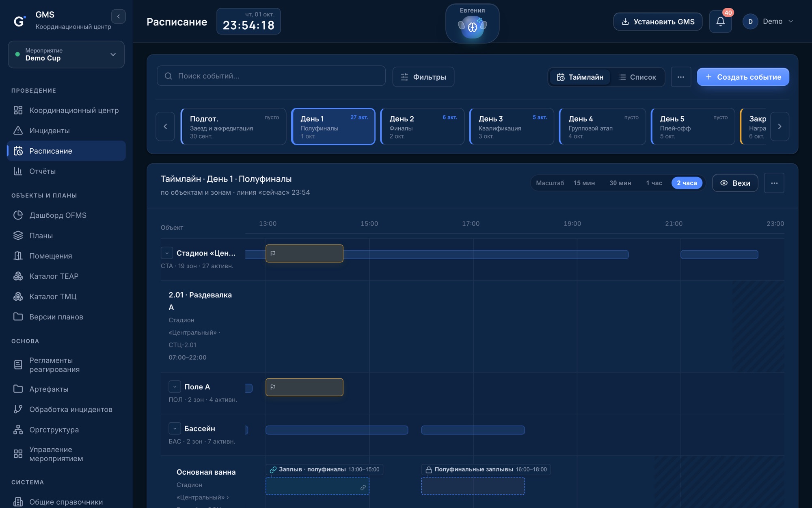This screenshot has width=812, height=508.
Task: Set timeline scale to 30 мин
Action: [x=620, y=183]
